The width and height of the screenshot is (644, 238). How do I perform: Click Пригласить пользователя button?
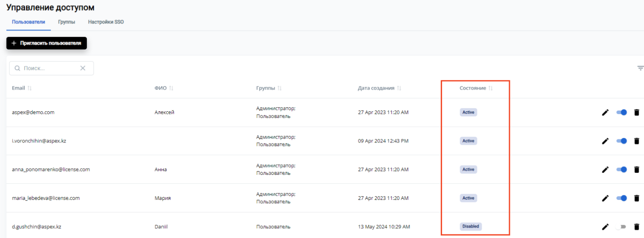[x=47, y=43]
